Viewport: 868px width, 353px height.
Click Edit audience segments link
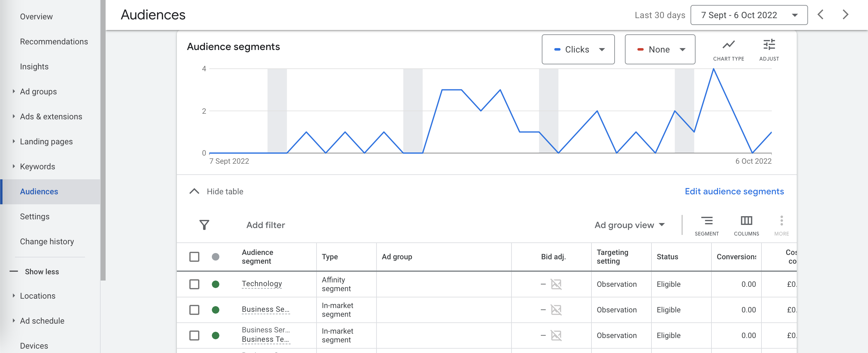pyautogui.click(x=734, y=191)
